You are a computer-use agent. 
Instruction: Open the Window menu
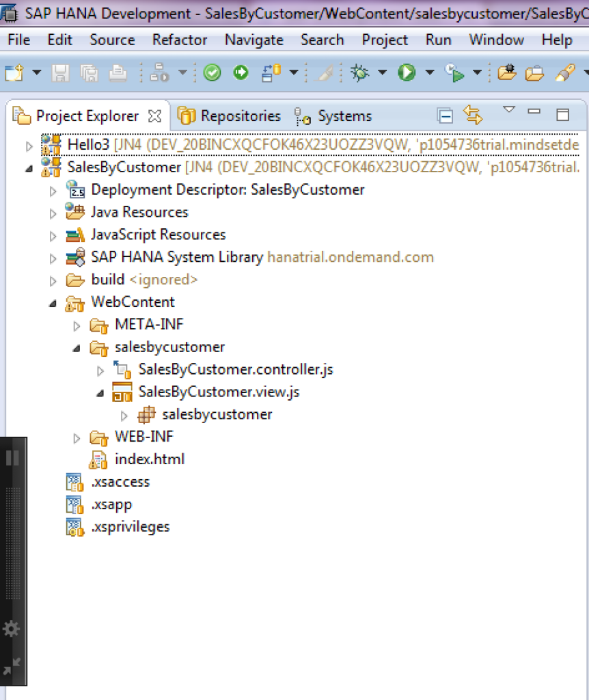pos(497,40)
